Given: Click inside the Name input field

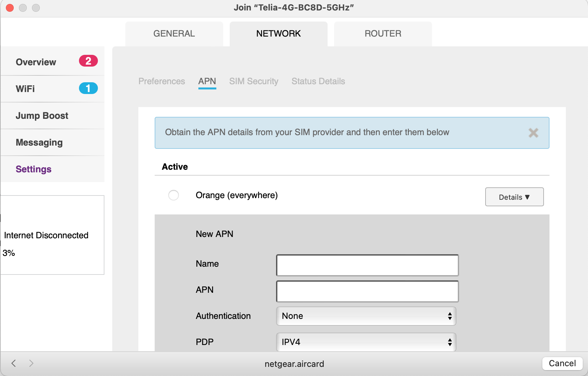Looking at the screenshot, I should [367, 265].
